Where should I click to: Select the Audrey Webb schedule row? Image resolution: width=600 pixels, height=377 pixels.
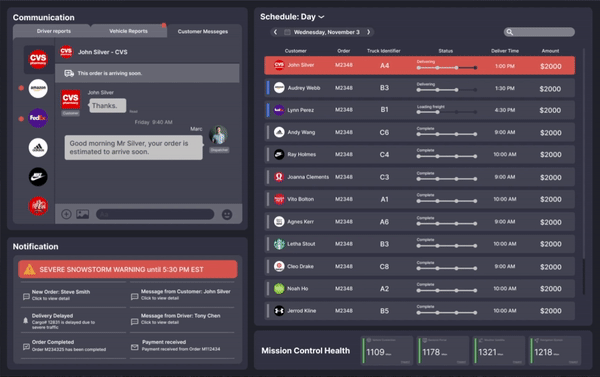[x=419, y=88]
